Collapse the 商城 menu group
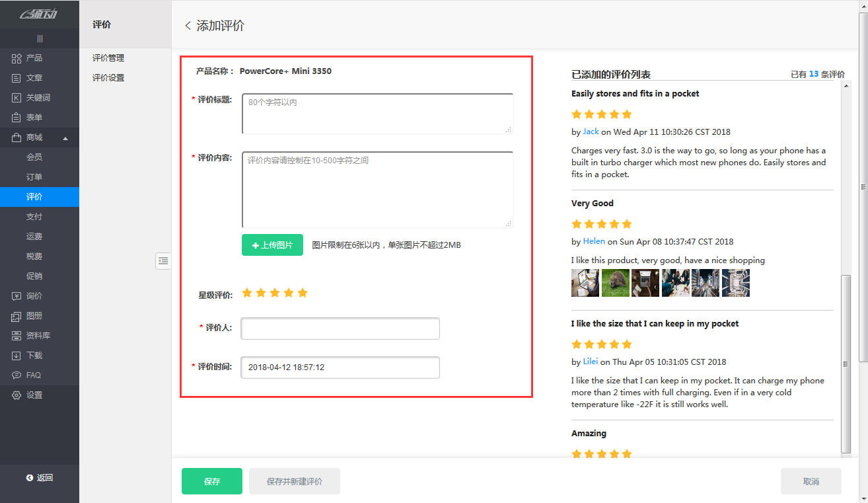Screen dimensions: 868x503 pos(65,138)
